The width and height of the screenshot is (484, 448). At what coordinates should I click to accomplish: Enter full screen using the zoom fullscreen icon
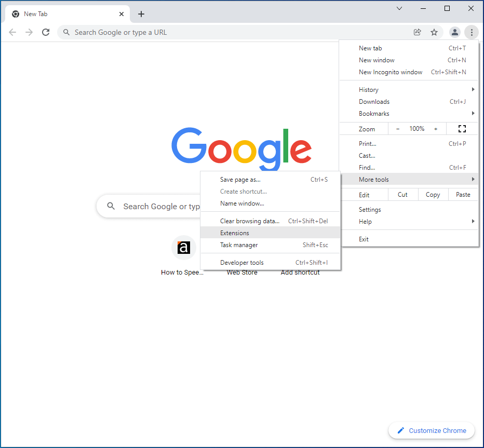coord(462,128)
